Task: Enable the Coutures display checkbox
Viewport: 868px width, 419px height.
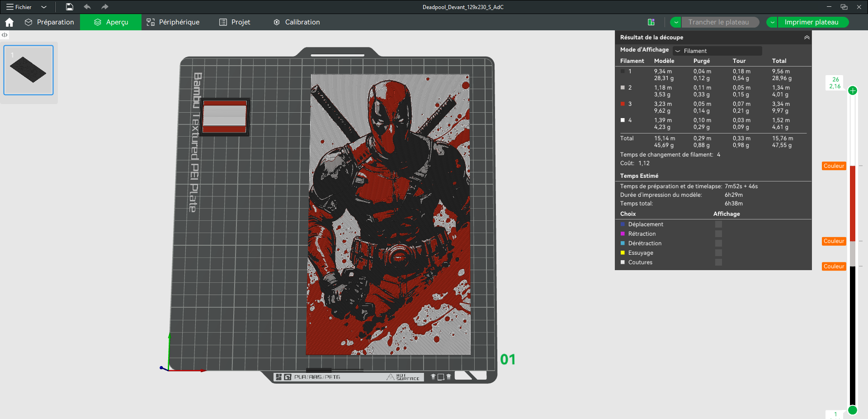Action: pos(718,262)
